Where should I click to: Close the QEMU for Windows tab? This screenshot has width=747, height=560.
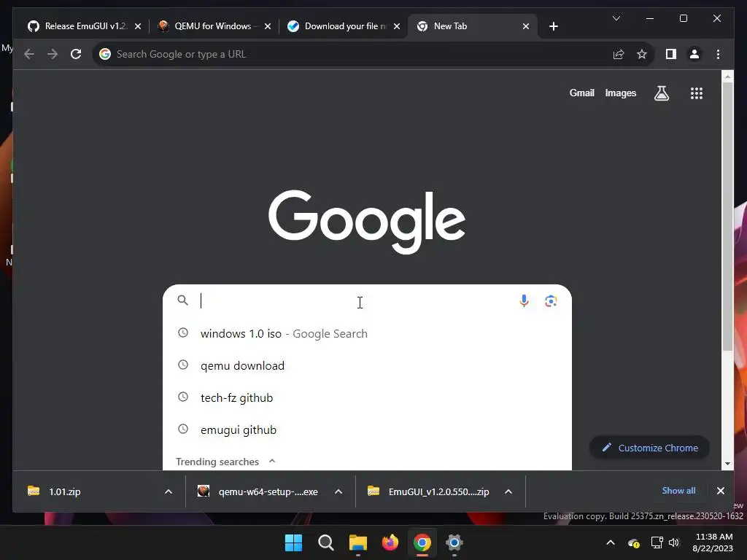click(268, 26)
